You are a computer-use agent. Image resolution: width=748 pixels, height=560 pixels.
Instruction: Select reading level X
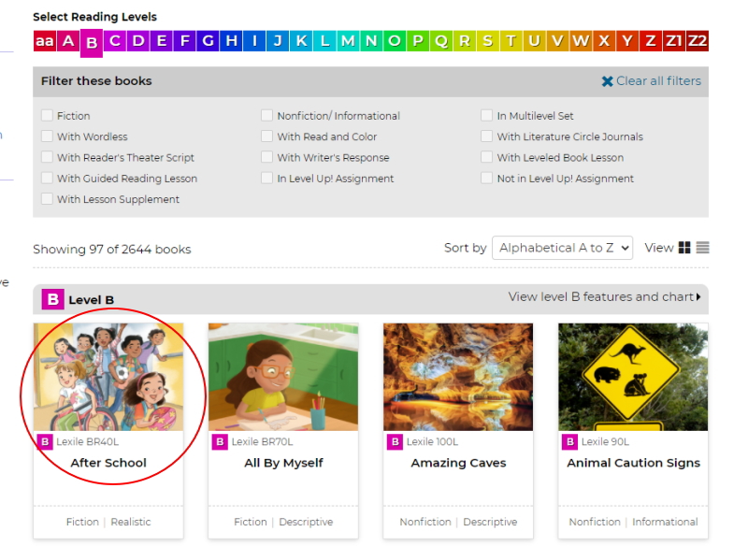604,40
